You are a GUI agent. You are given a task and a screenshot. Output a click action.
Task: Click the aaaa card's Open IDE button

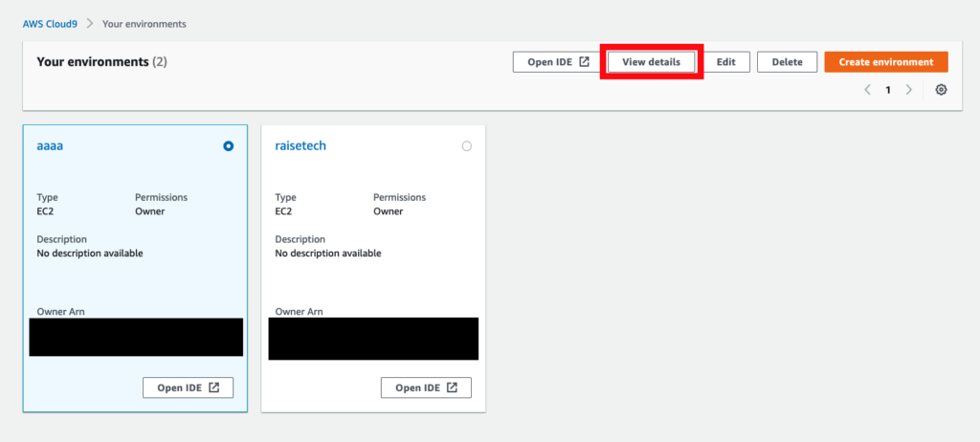[189, 387]
